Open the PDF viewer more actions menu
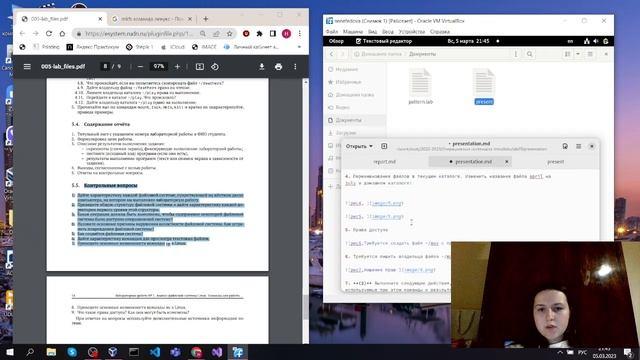 pos(295,67)
